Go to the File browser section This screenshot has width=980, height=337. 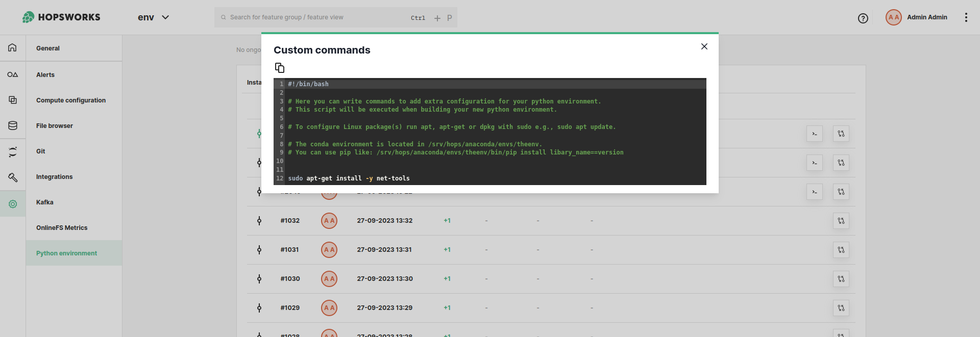(55, 126)
